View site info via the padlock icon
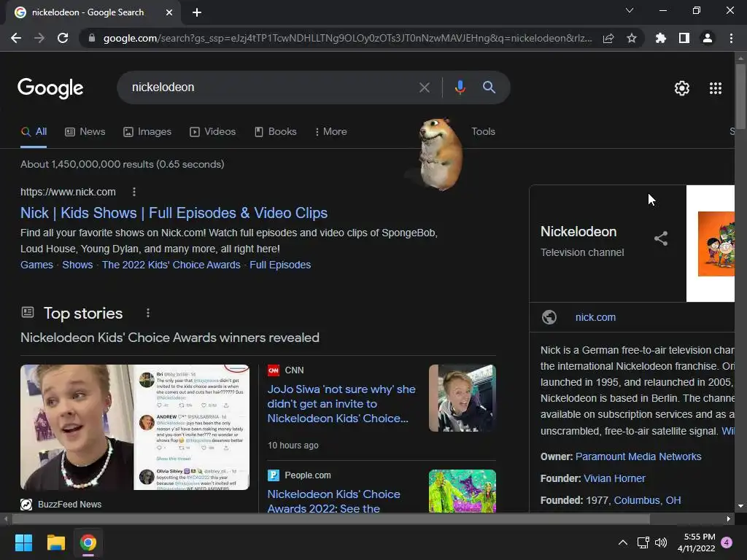747x560 pixels. tap(91, 38)
